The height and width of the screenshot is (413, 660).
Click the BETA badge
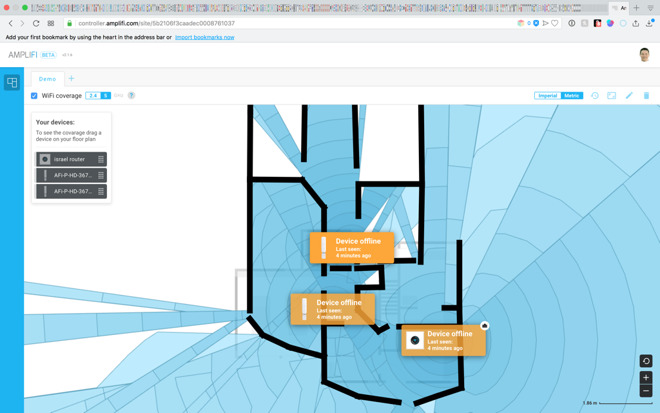click(x=48, y=55)
